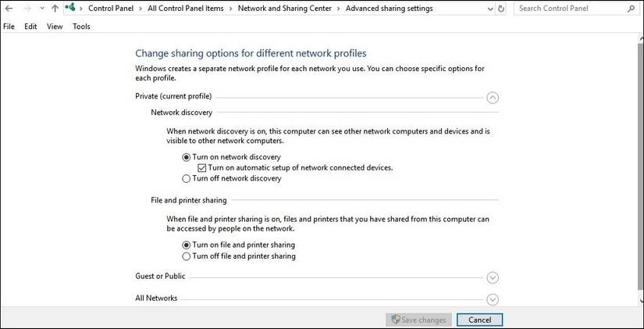The width and height of the screenshot is (644, 329).
Task: Click the Cancel button
Action: (479, 320)
